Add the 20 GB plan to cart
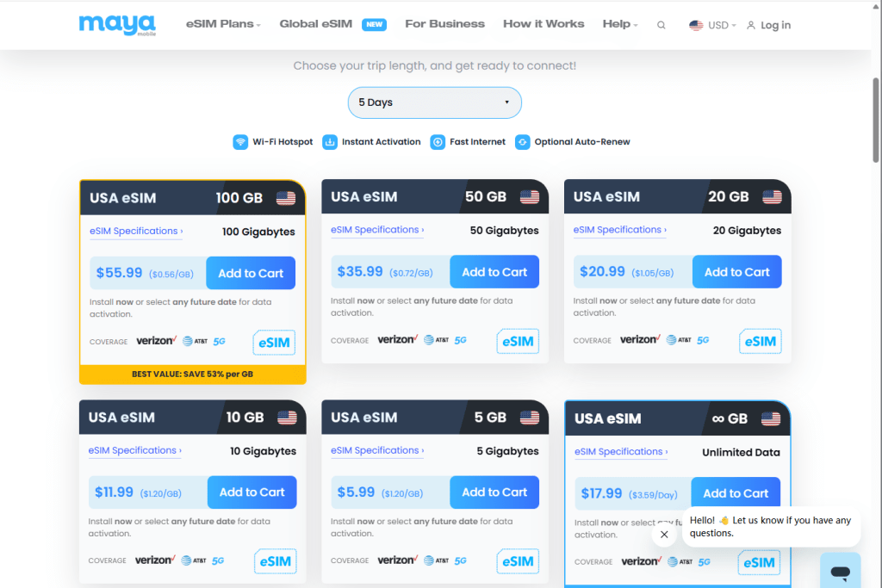The width and height of the screenshot is (882, 588). [737, 272]
